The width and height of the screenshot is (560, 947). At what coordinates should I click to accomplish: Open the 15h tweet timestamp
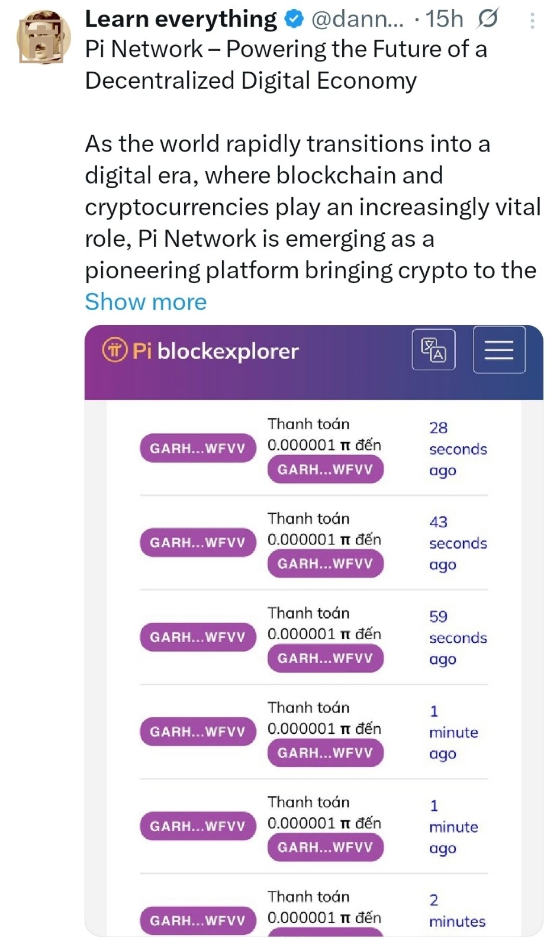tap(445, 20)
